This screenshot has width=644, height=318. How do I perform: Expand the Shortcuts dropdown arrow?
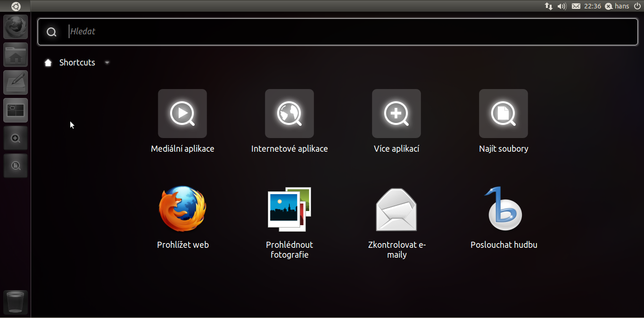pos(107,63)
